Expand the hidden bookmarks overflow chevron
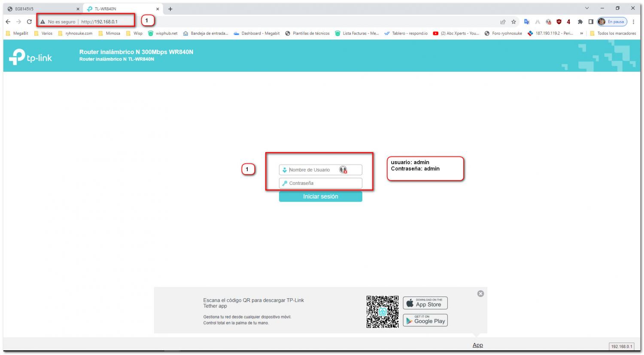644x355 pixels. pos(582,34)
